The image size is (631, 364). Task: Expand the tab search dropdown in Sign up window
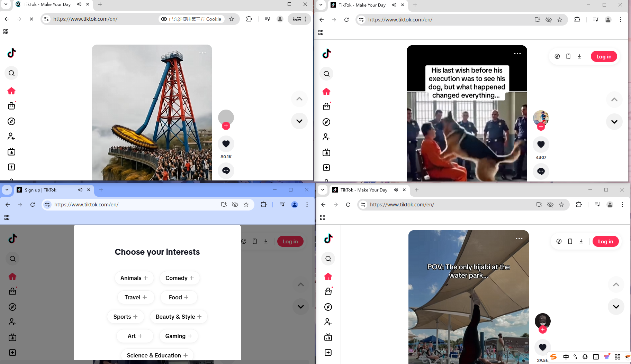coord(7,190)
